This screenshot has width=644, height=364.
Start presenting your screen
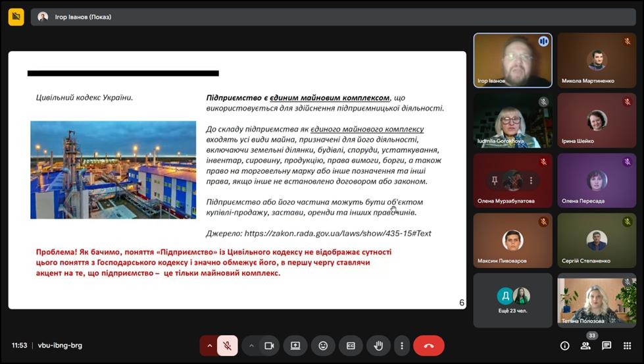[295, 346]
